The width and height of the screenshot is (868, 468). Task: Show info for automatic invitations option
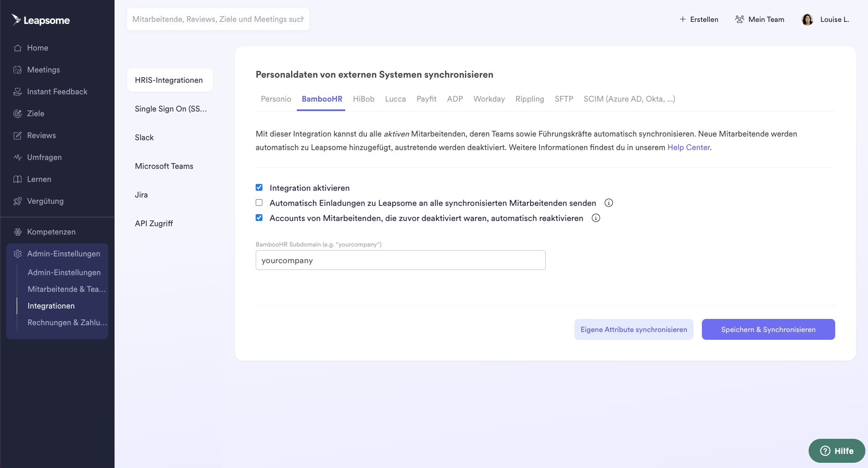609,203
